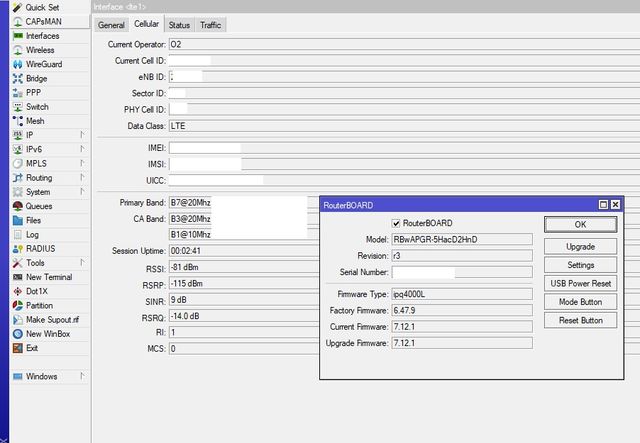Click the Revision value r3
This screenshot has height=443, width=640.
[x=462, y=256]
